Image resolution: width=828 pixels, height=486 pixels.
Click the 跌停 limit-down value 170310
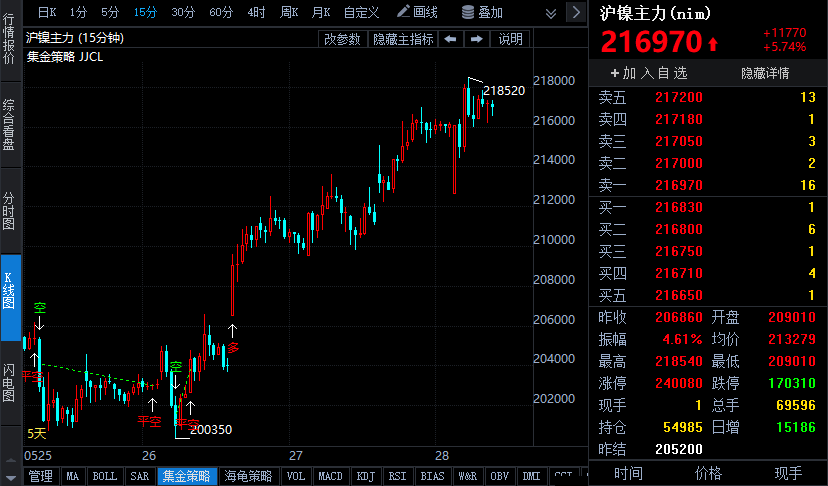792,383
